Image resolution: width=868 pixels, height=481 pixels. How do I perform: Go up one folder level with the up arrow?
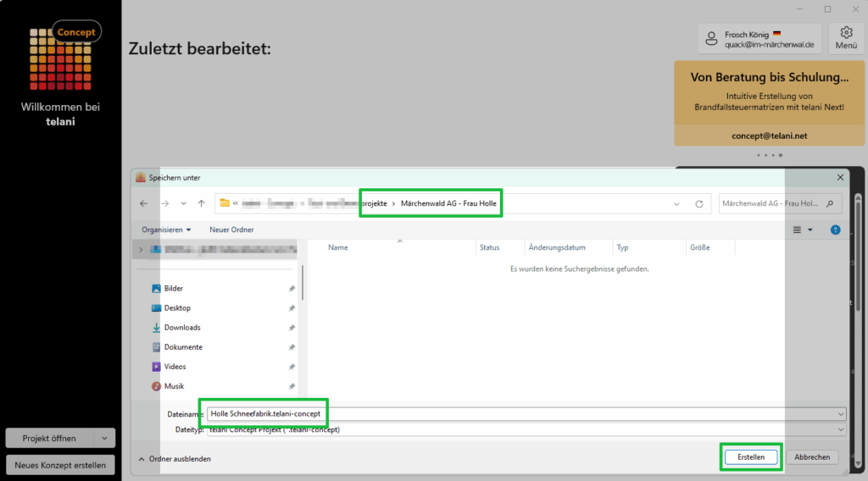click(x=201, y=203)
